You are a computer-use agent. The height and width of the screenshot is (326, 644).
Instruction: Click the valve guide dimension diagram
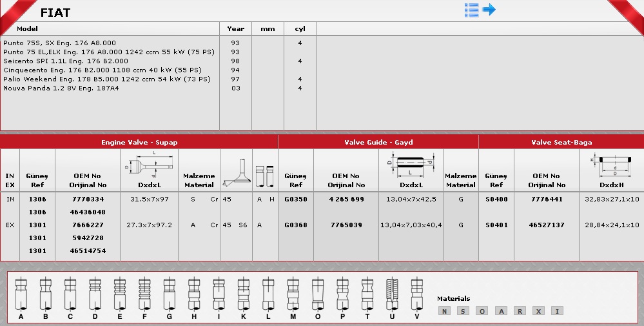[x=411, y=165]
